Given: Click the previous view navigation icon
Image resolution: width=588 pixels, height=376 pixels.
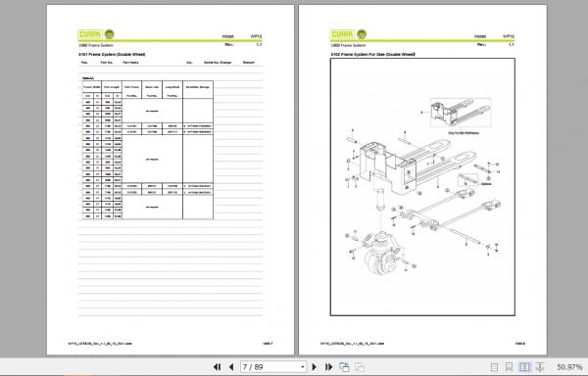Looking at the screenshot, I should click(x=344, y=367).
